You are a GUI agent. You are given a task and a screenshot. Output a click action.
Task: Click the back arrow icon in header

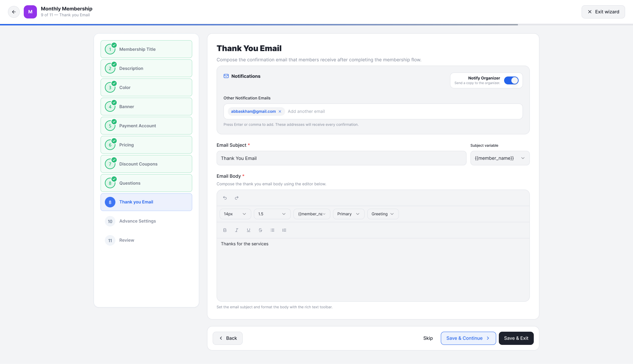coord(14,12)
